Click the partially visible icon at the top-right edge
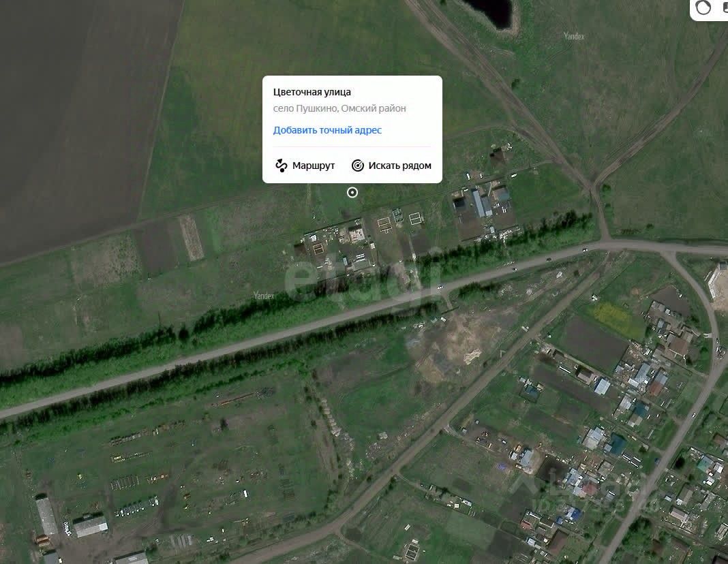The width and height of the screenshot is (728, 564). pos(725,7)
